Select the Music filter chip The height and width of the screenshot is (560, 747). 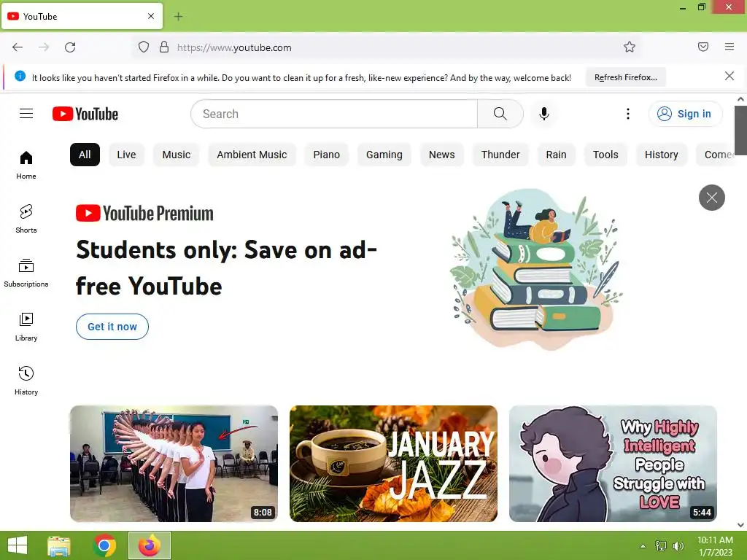177,155
